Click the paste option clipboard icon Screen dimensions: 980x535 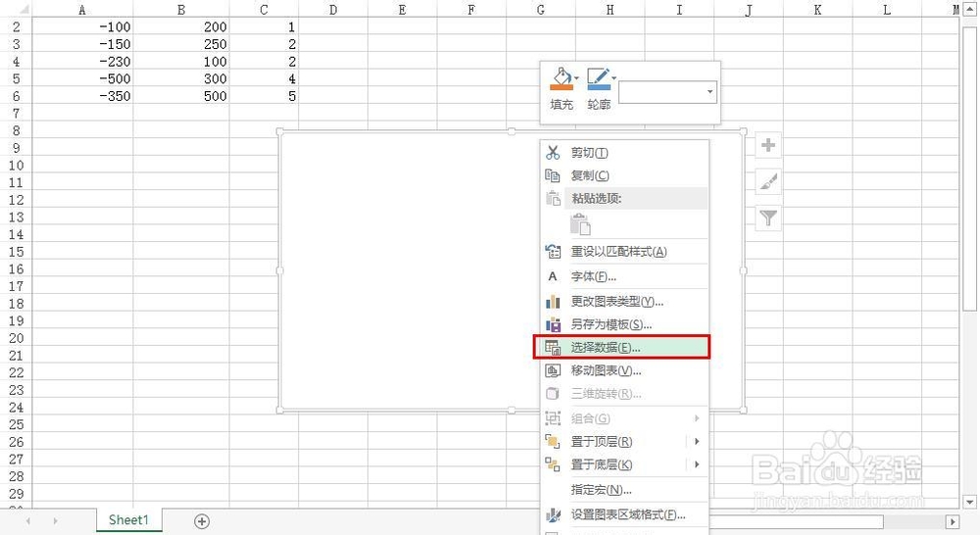(x=580, y=223)
